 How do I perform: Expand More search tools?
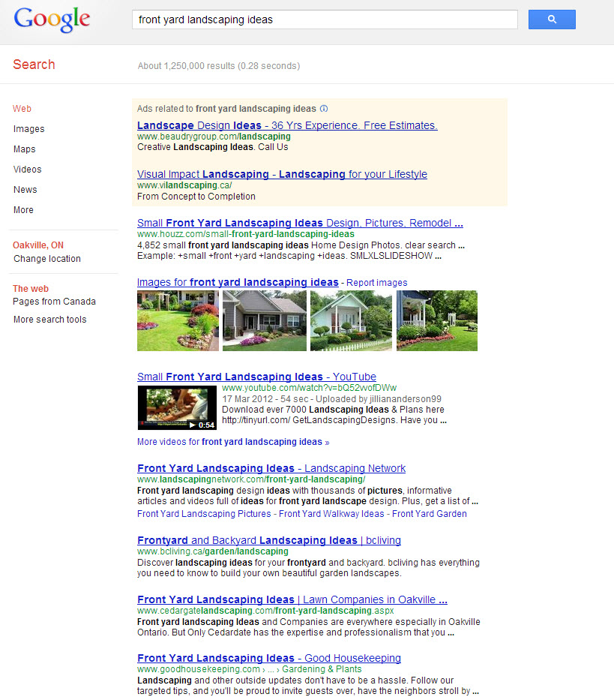pos(50,319)
